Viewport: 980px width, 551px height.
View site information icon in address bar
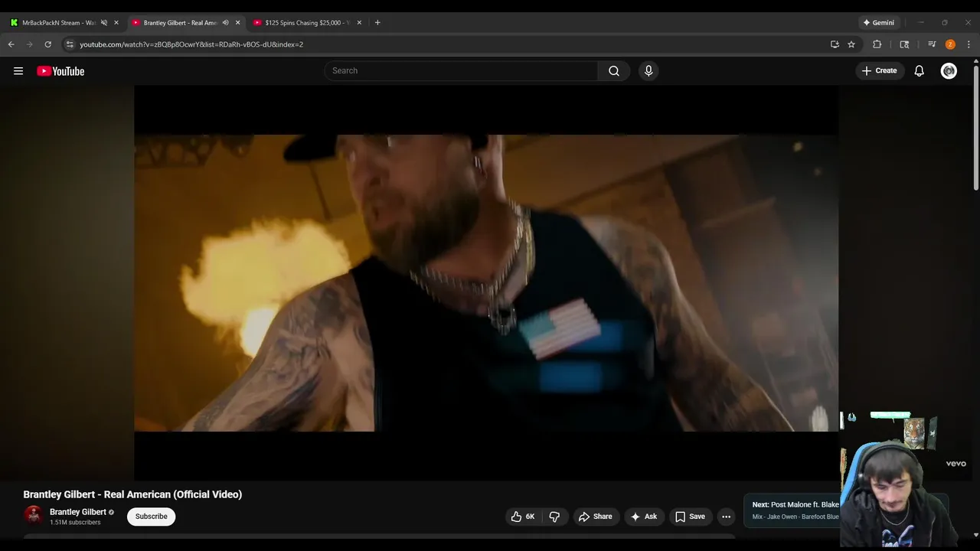70,44
